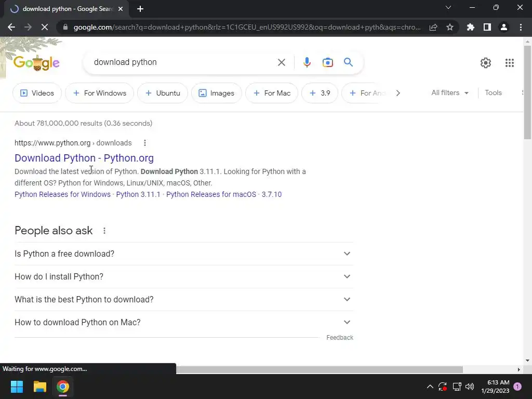Send Feedback on People also ask
The width and height of the screenshot is (532, 399).
click(340, 338)
